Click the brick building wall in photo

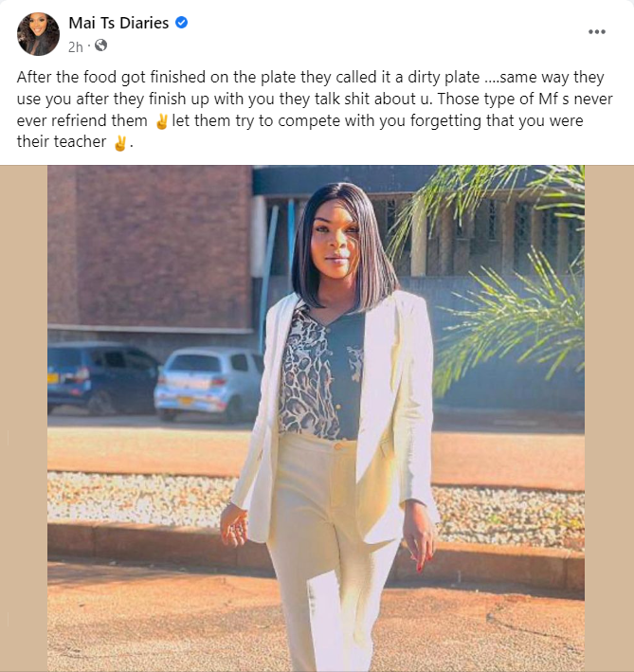coord(150,246)
